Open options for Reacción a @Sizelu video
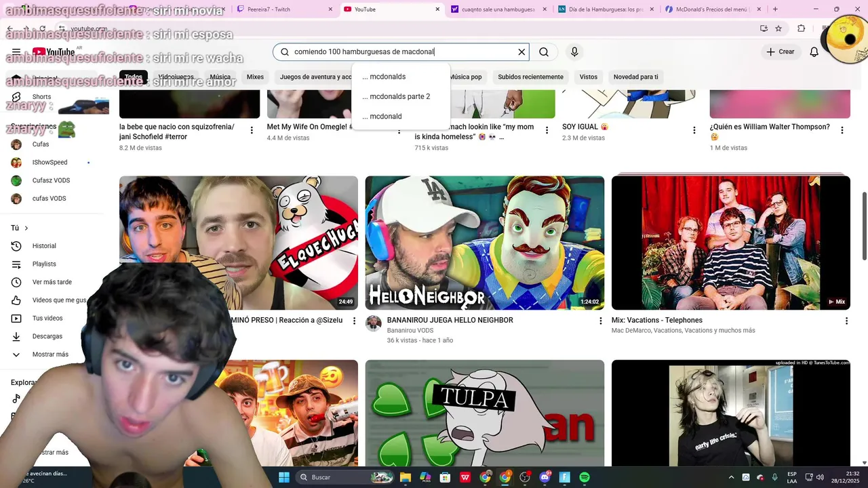The width and height of the screenshot is (868, 488). pos(354,321)
